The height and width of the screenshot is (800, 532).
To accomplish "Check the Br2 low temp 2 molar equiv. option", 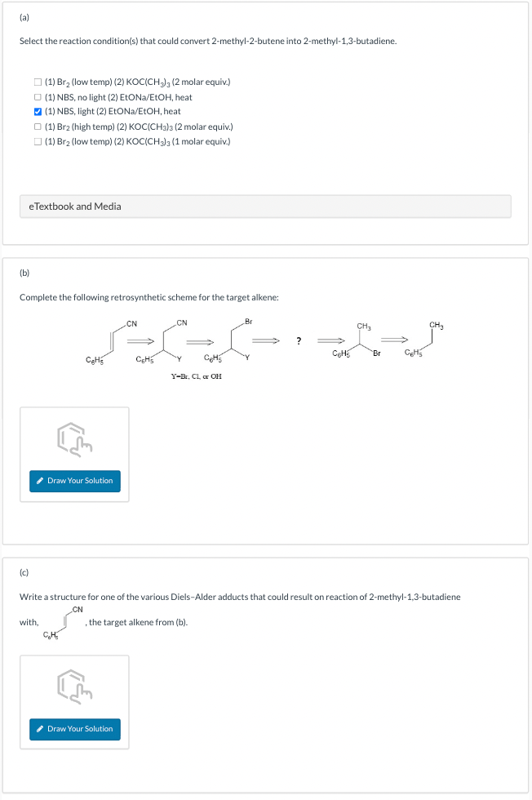I will tap(38, 82).
